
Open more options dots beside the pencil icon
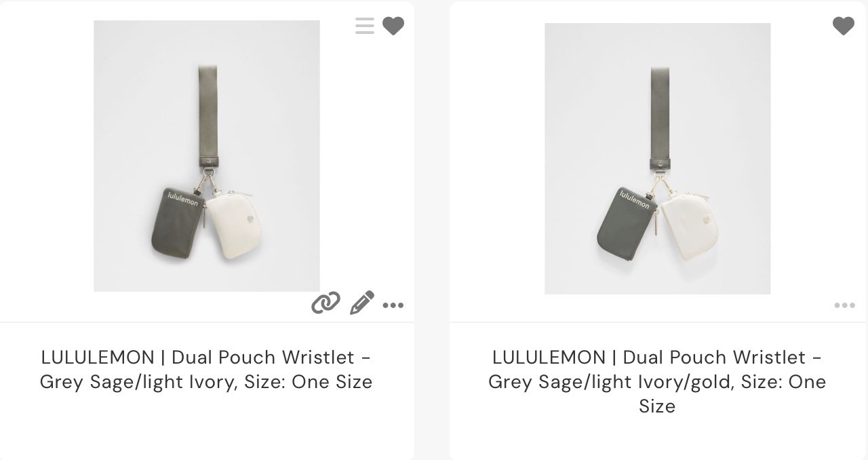(x=393, y=305)
